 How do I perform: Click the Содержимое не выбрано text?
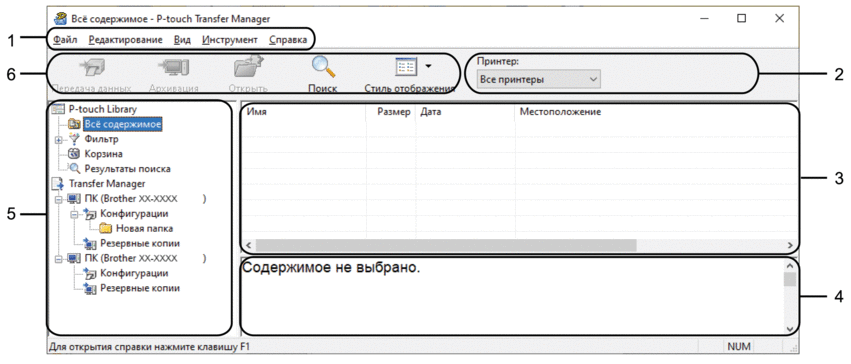click(331, 267)
